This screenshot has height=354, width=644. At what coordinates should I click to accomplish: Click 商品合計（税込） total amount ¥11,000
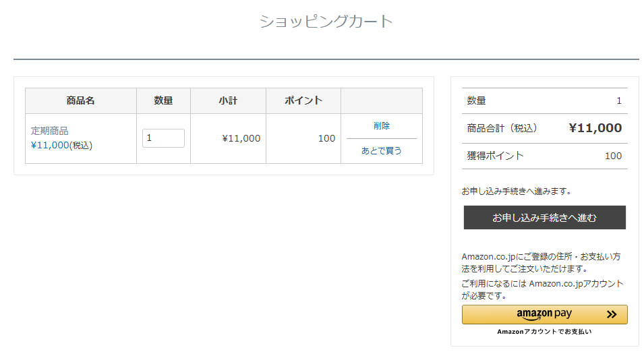click(595, 128)
